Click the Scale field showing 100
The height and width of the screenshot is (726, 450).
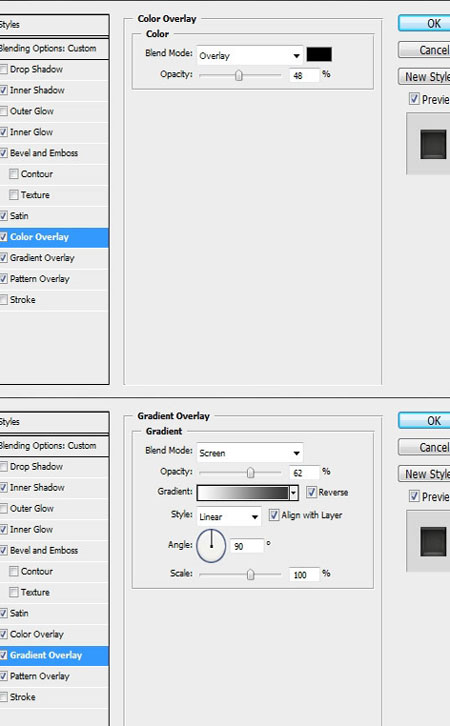coord(304,575)
